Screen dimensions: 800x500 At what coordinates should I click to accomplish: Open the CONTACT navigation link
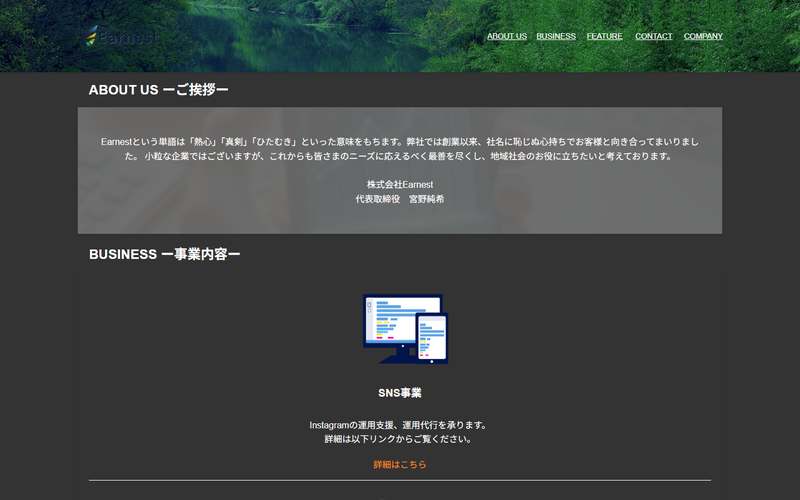[x=654, y=36]
